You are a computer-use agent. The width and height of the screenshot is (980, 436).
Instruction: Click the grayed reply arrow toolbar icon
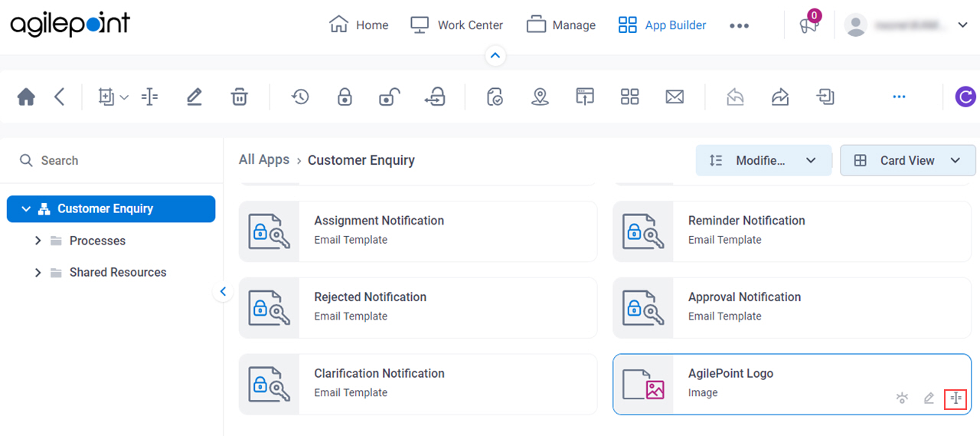tap(735, 97)
